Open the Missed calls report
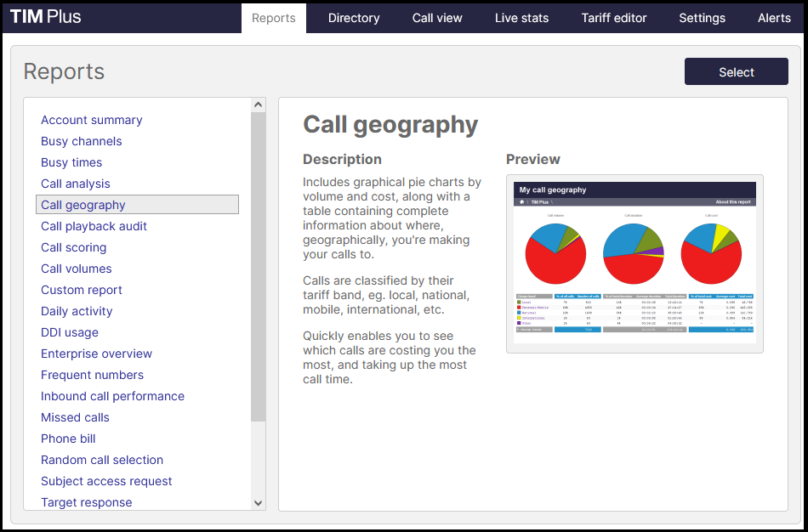 [75, 417]
